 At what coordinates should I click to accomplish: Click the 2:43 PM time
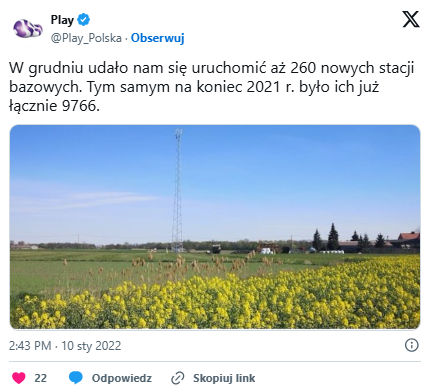pos(30,346)
